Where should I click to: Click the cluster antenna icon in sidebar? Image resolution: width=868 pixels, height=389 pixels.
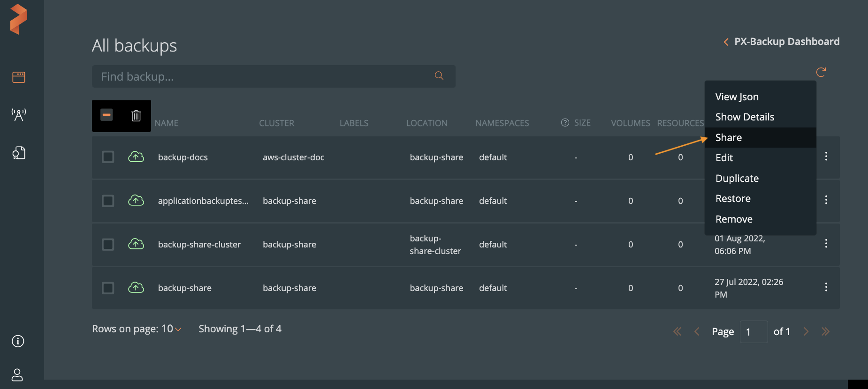pos(19,115)
